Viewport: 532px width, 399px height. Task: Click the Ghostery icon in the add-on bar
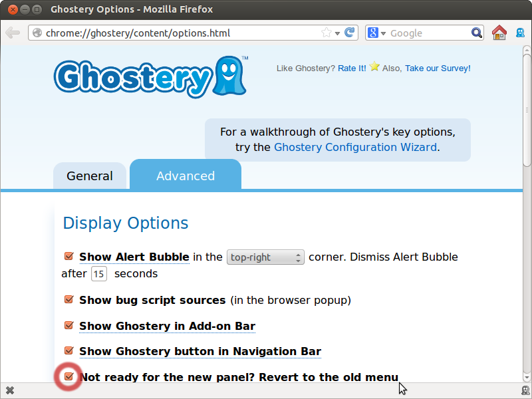coord(525,390)
